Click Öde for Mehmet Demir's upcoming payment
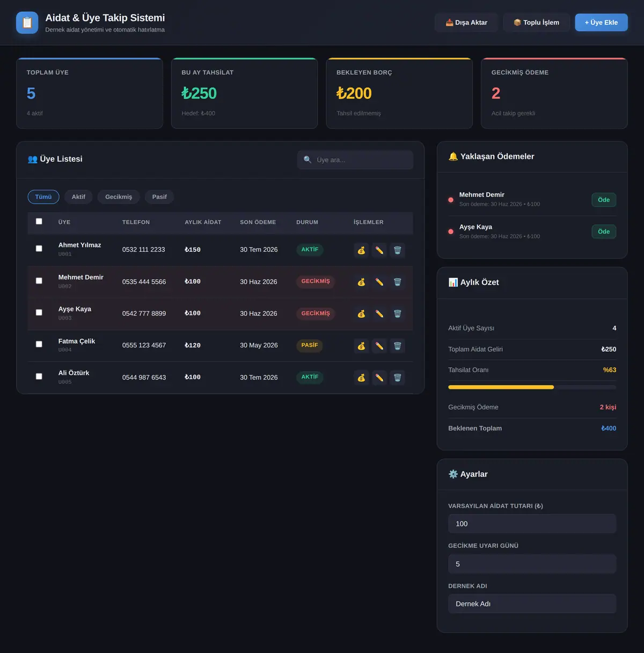 604,200
